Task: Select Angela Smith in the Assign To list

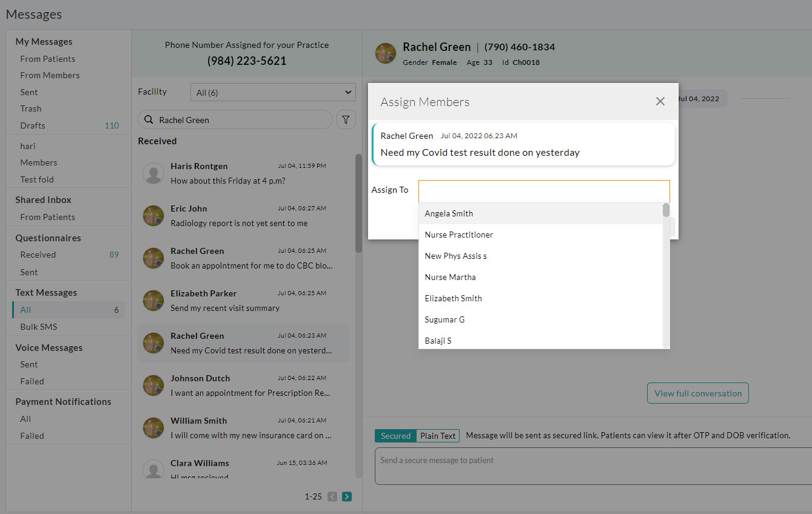Action: point(449,213)
